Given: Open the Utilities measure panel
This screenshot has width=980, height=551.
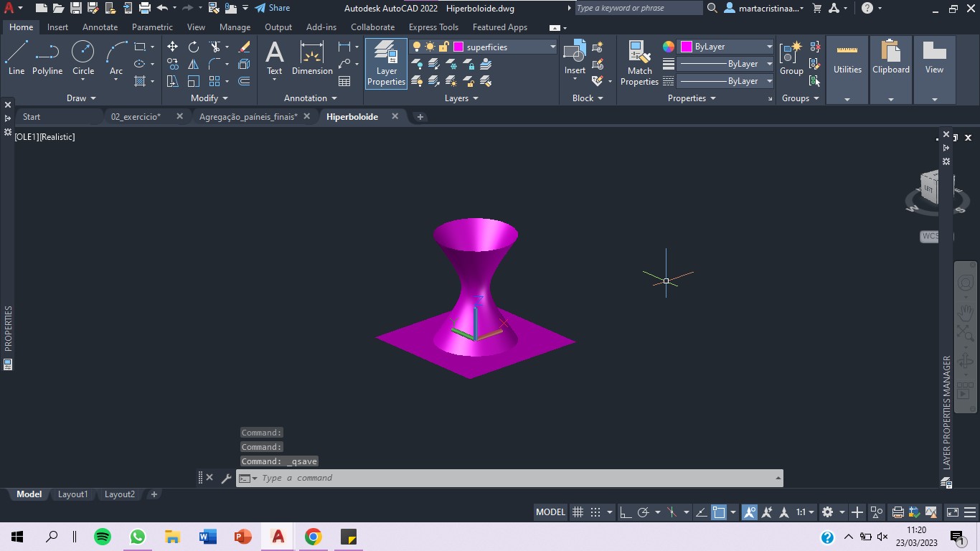Looking at the screenshot, I should pyautogui.click(x=847, y=70).
